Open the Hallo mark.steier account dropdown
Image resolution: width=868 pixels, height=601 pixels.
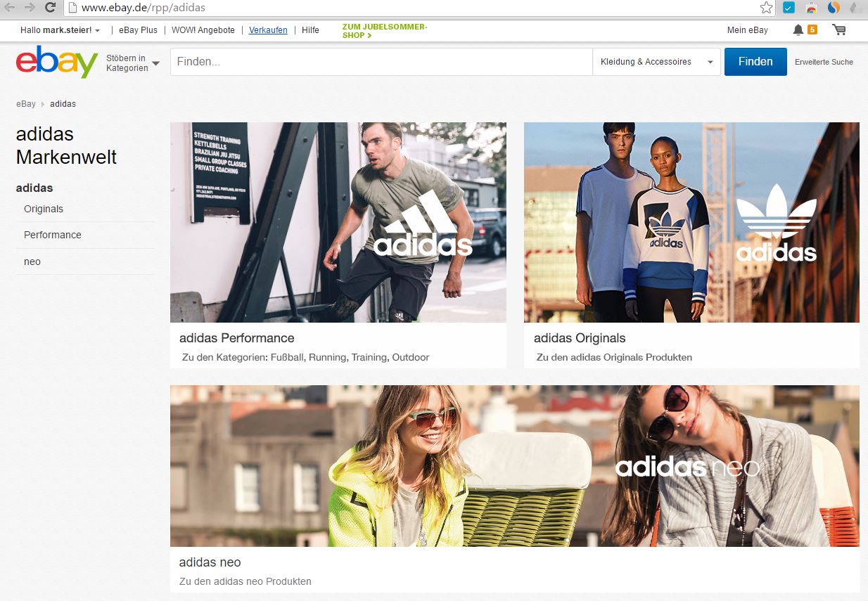click(x=60, y=30)
